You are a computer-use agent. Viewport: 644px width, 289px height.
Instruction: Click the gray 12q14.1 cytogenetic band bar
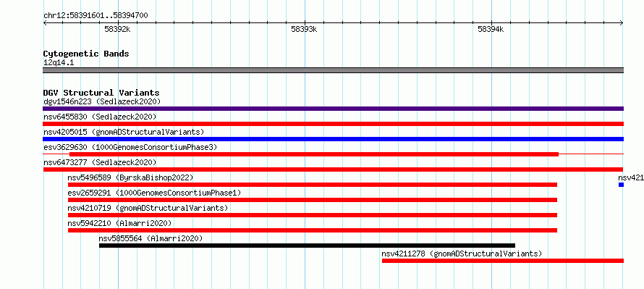click(x=333, y=70)
